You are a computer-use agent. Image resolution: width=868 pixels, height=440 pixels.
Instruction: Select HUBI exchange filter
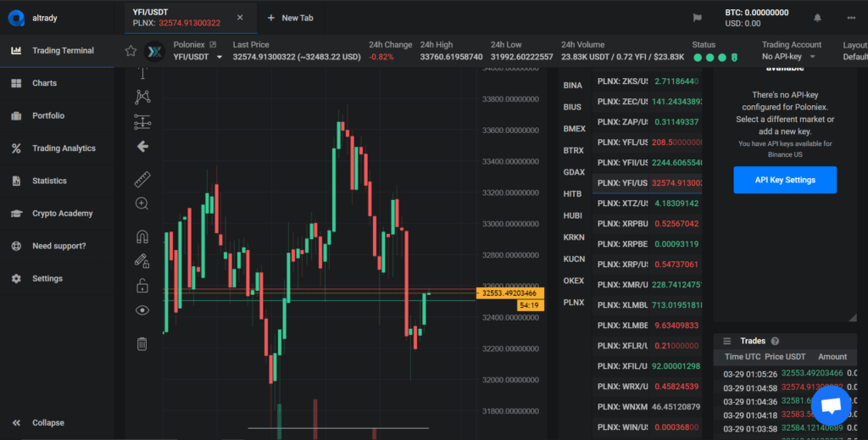pyautogui.click(x=573, y=215)
